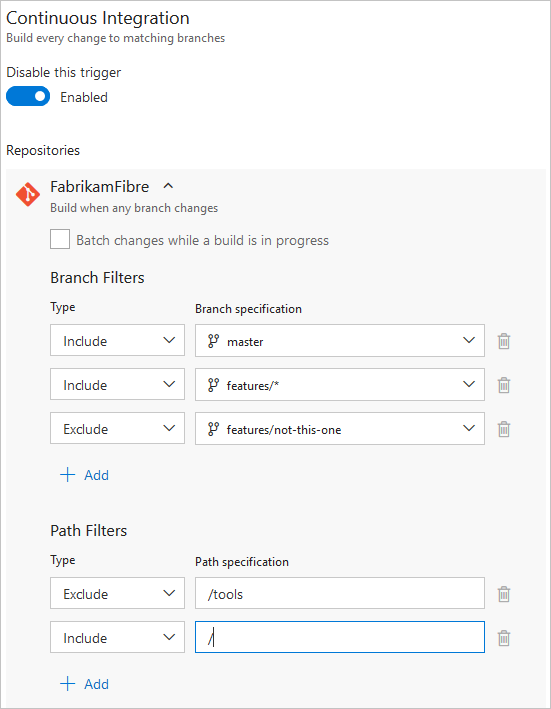Click the FabrikamFibre Git repository icon

point(28,194)
